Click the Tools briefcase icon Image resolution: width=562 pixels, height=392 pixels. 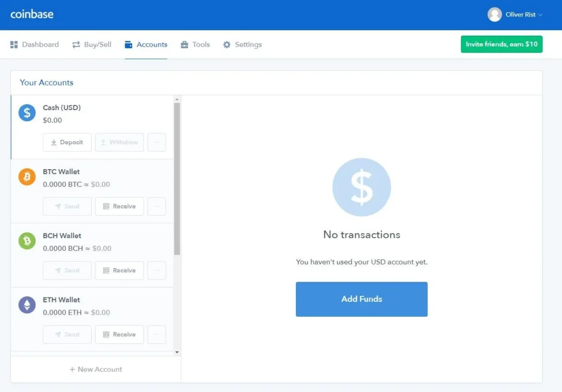click(184, 44)
